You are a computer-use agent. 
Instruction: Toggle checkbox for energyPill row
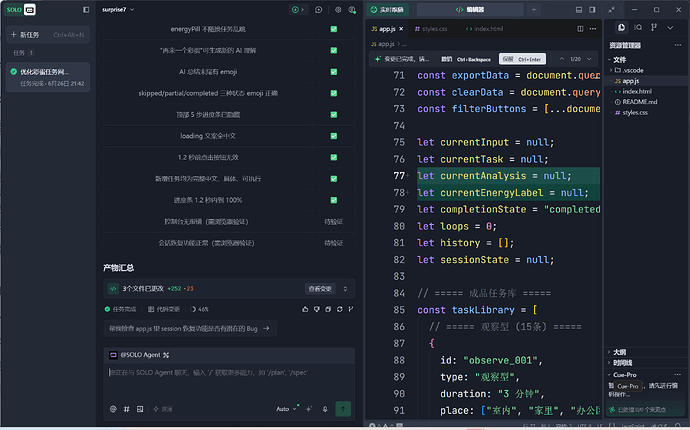click(x=334, y=29)
